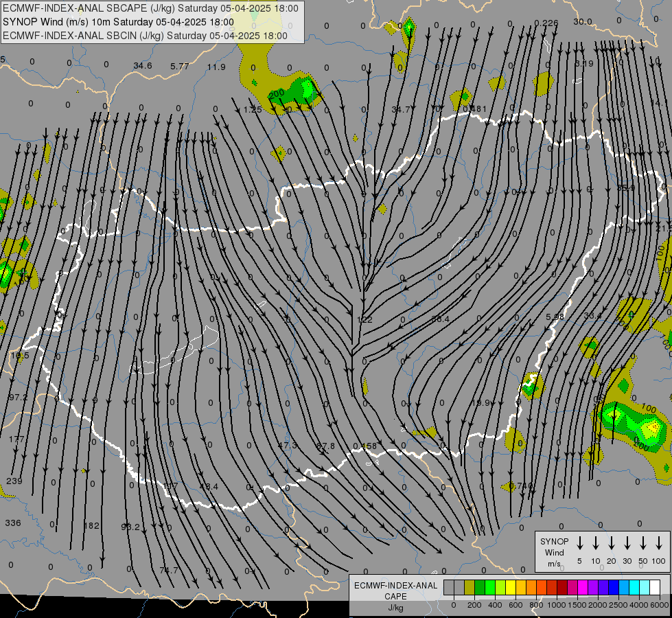This screenshot has width=672, height=618.
Task: Click the SYNOP Wind 10m title line
Action: click(118, 22)
